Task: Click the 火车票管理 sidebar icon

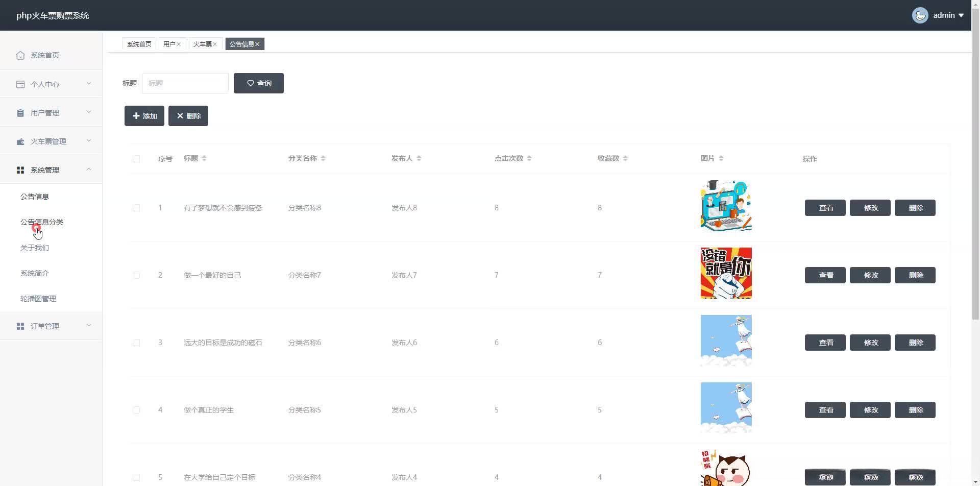Action: coord(20,141)
